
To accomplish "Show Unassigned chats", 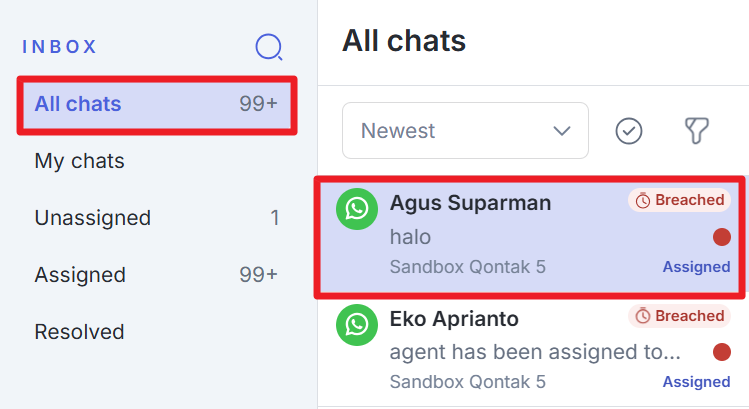I will (93, 218).
